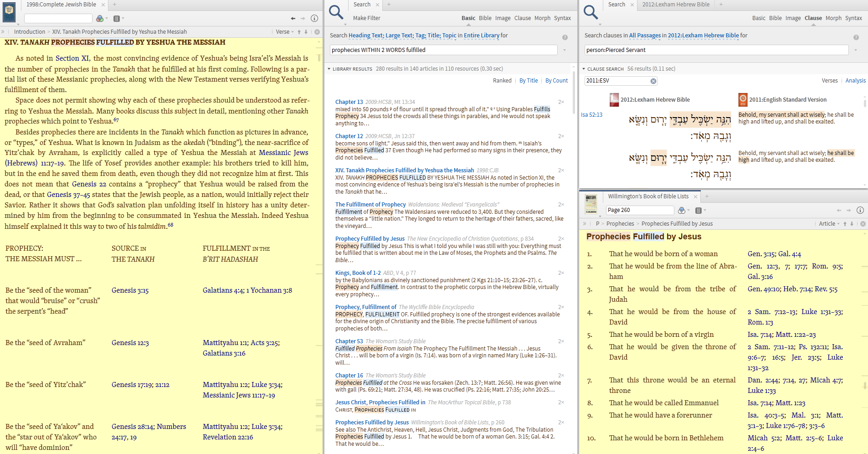Expand Complete Jewish Bible contents pane chevron
The width and height of the screenshot is (868, 454).
3,32
